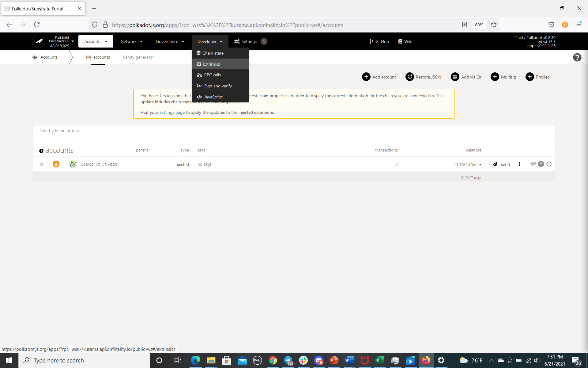Switch to the Vanity generator tab
This screenshot has height=368, width=588.
[138, 57]
